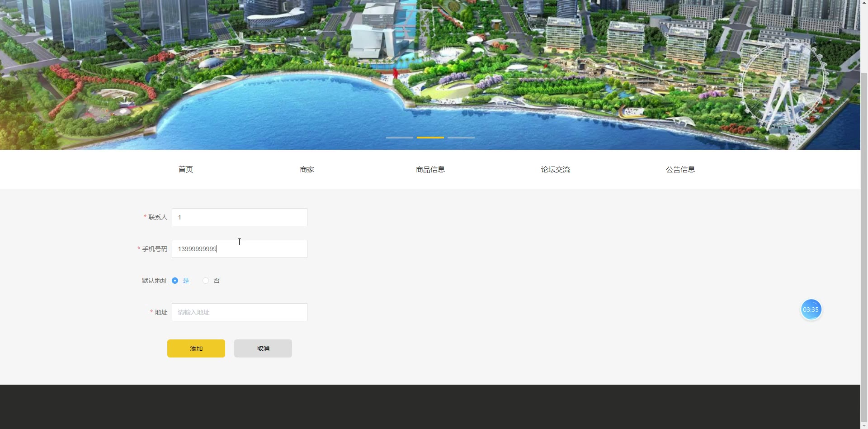The image size is (868, 429).
Task: Show third carousel slide indicator
Action: (461, 137)
